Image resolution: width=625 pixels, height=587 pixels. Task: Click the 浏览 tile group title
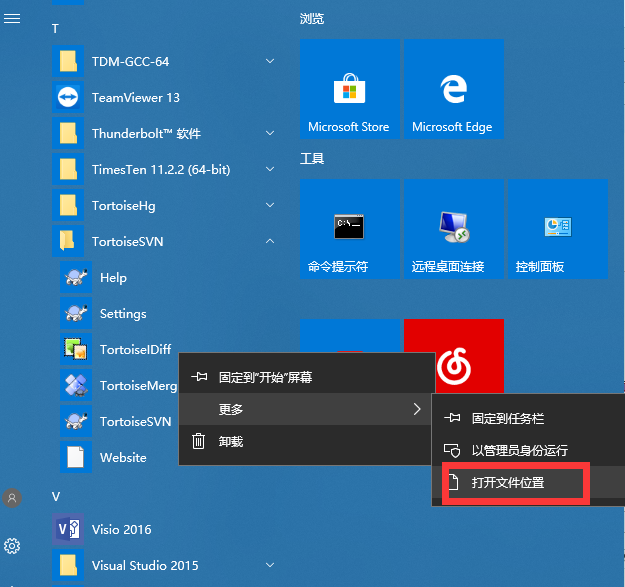(312, 19)
